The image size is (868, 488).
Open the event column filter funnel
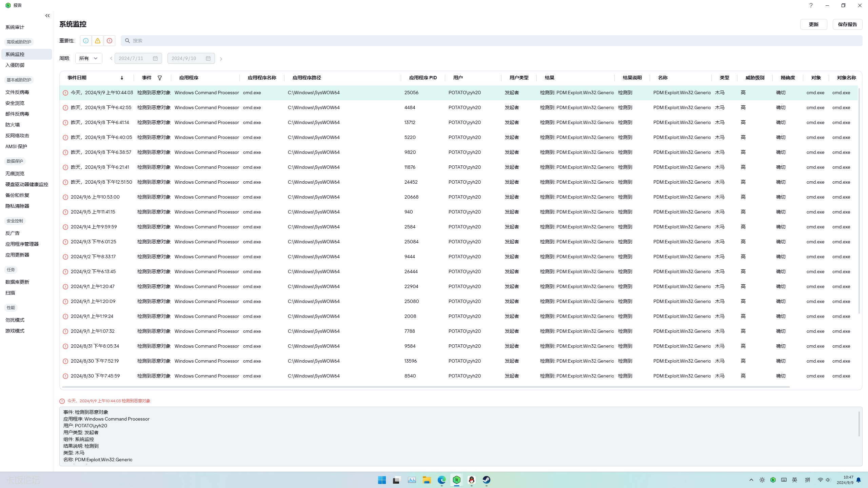(x=160, y=78)
